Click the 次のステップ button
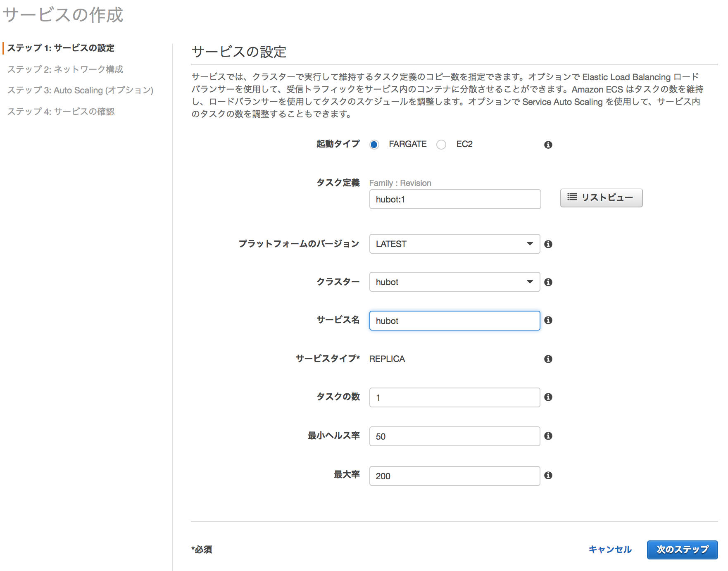728x571 pixels. click(x=682, y=550)
